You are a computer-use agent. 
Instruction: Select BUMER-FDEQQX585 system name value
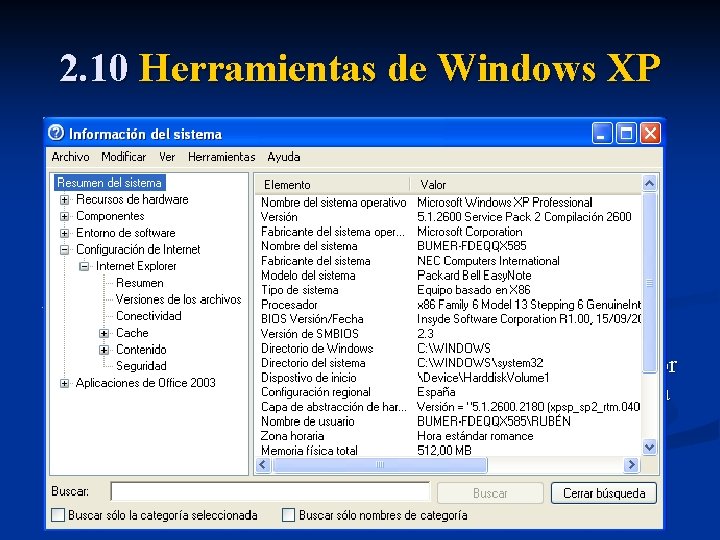click(x=472, y=246)
